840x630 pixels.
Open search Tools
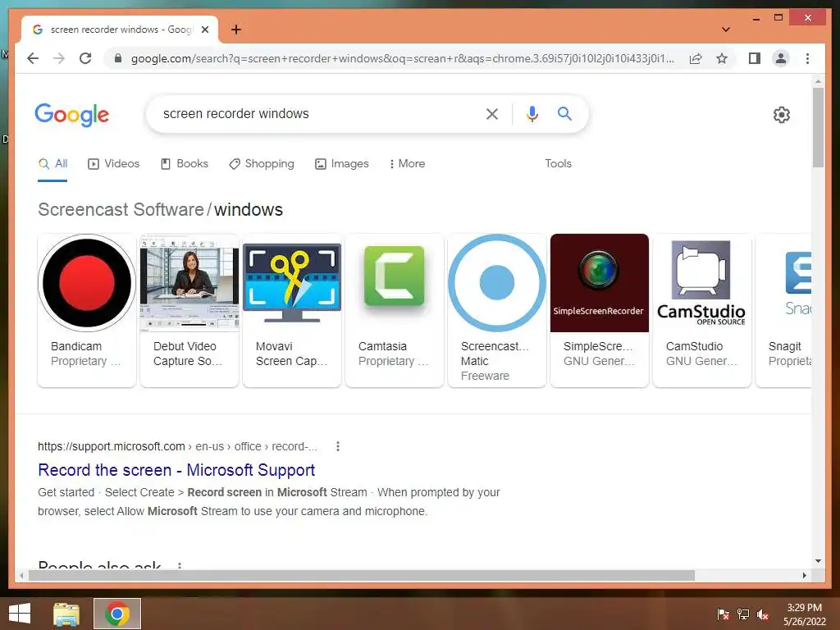(x=558, y=164)
